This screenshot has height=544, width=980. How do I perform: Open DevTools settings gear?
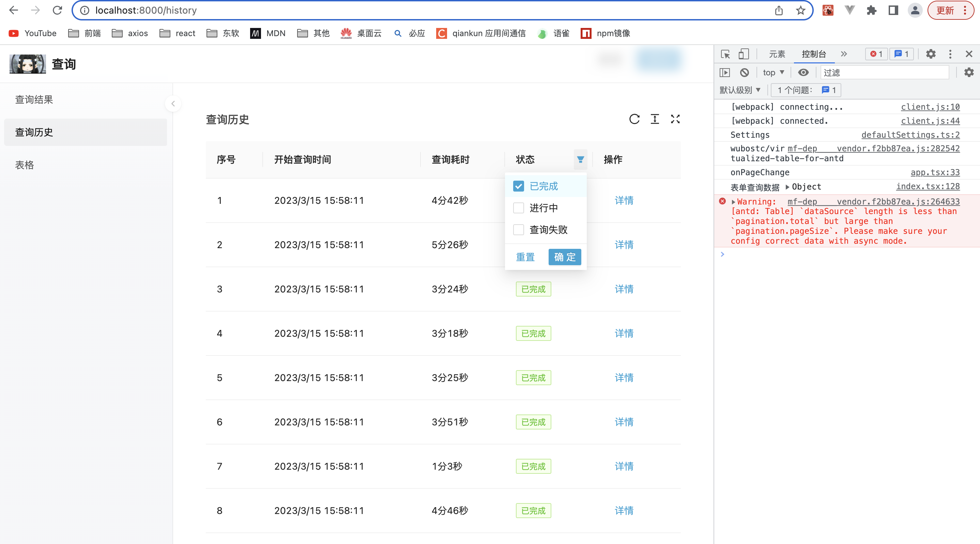pyautogui.click(x=931, y=54)
